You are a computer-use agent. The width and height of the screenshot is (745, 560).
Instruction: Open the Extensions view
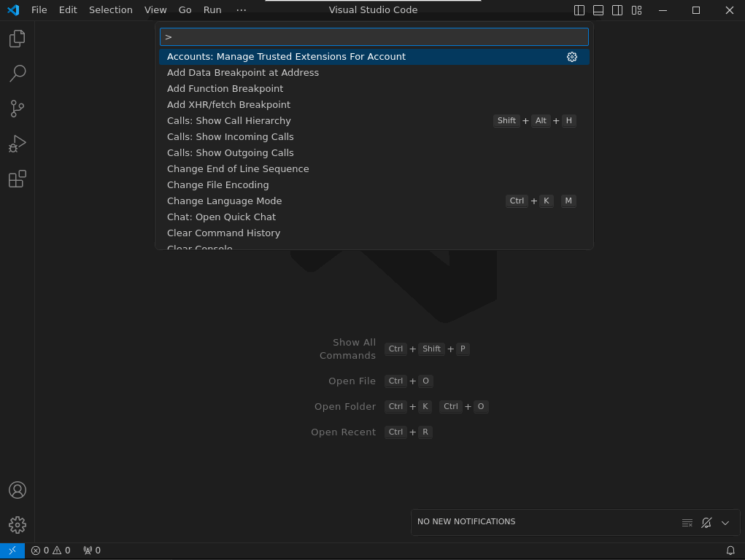pos(18,179)
